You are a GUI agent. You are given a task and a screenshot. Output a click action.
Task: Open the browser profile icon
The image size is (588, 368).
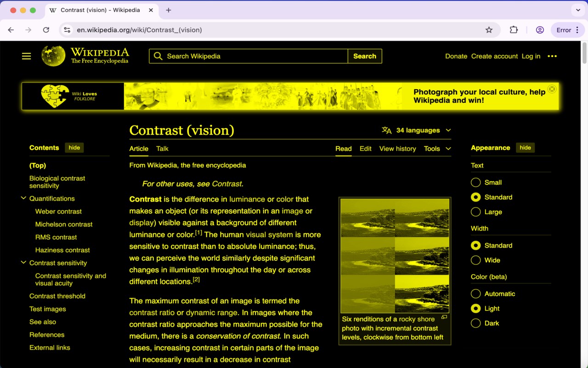[x=540, y=30]
